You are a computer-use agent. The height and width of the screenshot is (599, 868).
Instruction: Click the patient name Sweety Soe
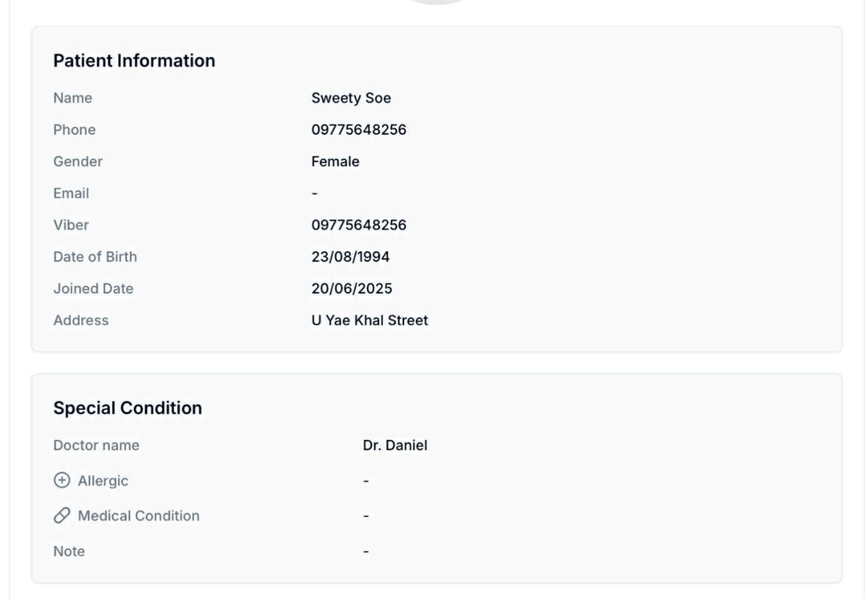(x=351, y=98)
